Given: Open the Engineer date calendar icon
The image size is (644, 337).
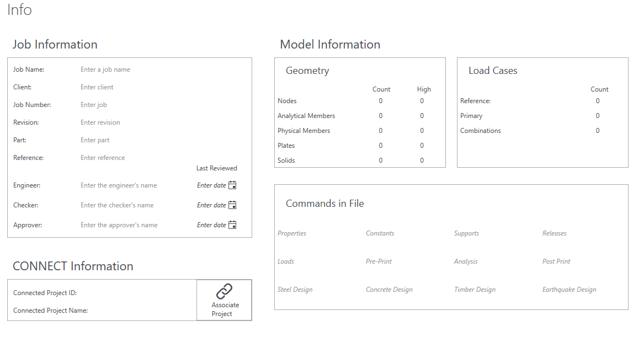Looking at the screenshot, I should tap(232, 185).
